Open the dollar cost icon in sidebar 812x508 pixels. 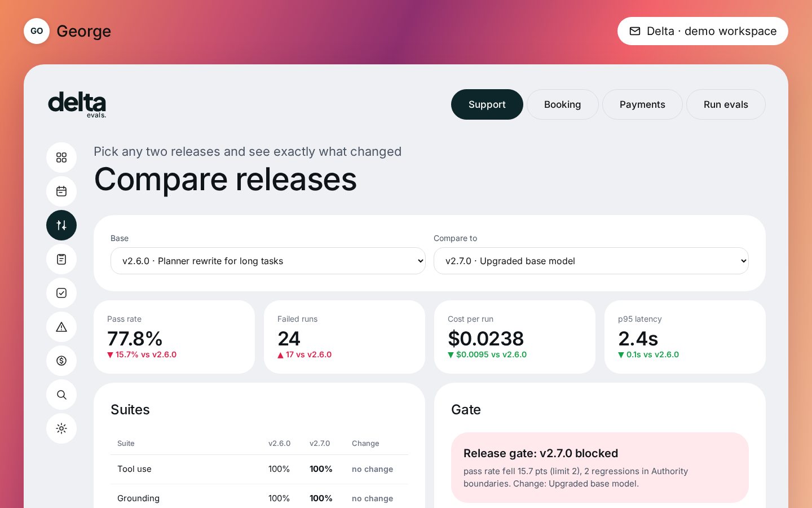61,361
